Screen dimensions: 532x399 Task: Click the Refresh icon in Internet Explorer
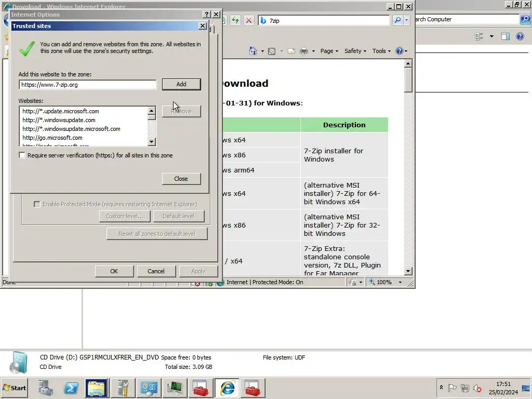click(235, 20)
